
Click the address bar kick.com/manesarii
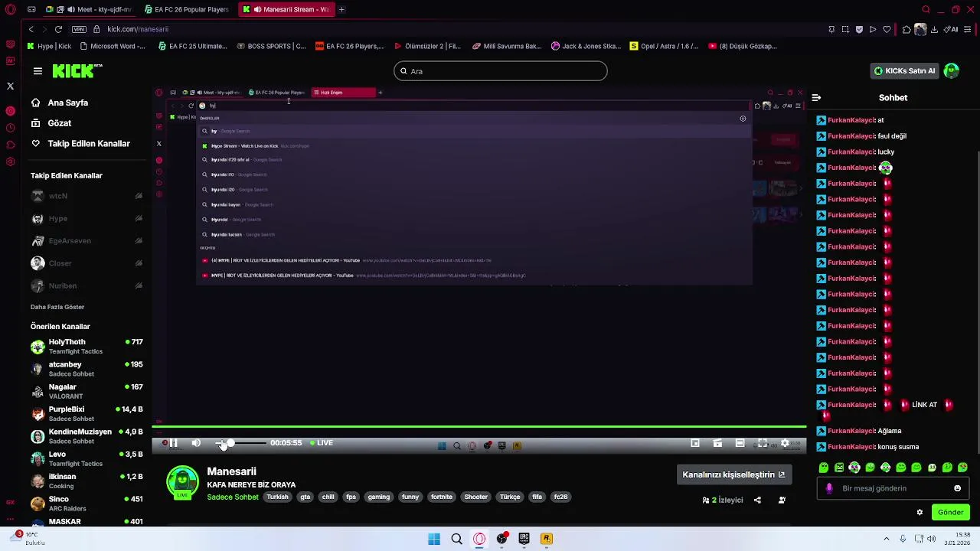pos(138,29)
